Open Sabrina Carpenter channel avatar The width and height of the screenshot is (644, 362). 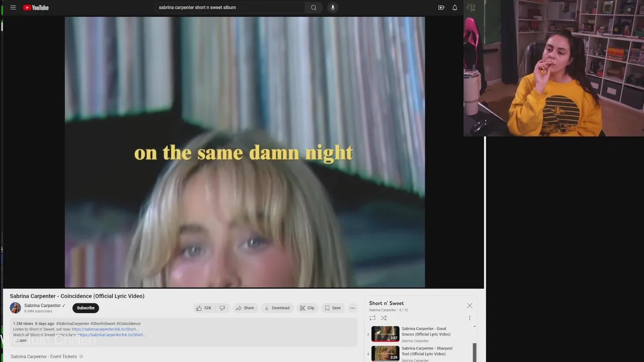coord(16,308)
